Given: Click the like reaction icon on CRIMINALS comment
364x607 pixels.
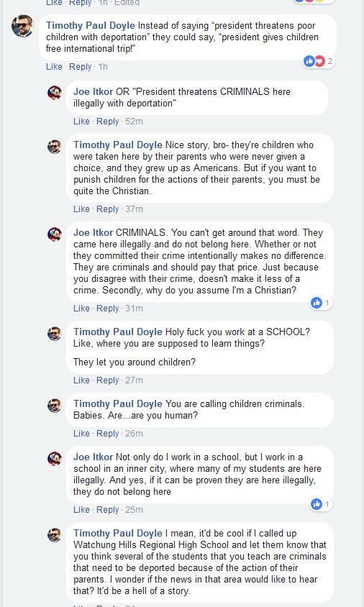Looking at the screenshot, I should 317,303.
